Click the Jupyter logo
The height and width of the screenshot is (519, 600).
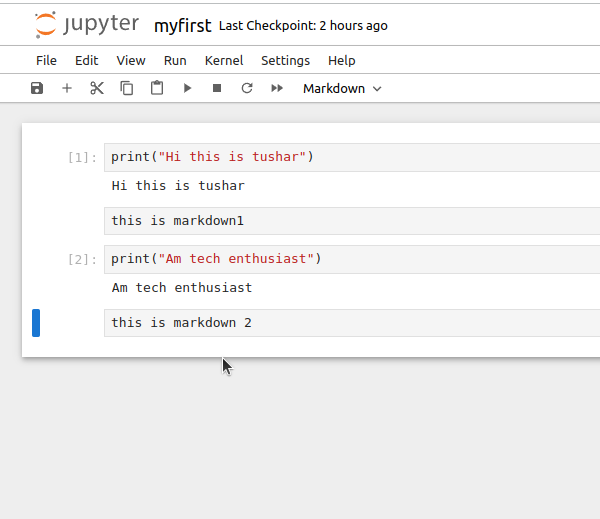point(87,25)
